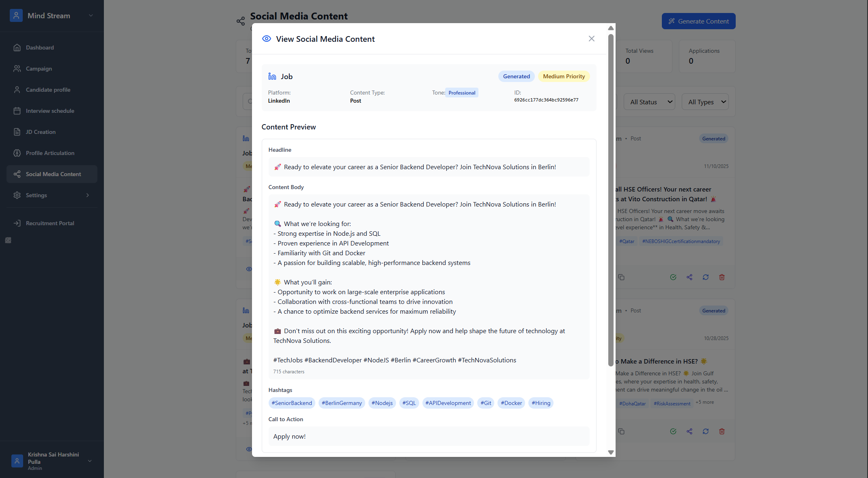Click red trash icon on first post card
The image size is (868, 478).
coord(722,277)
